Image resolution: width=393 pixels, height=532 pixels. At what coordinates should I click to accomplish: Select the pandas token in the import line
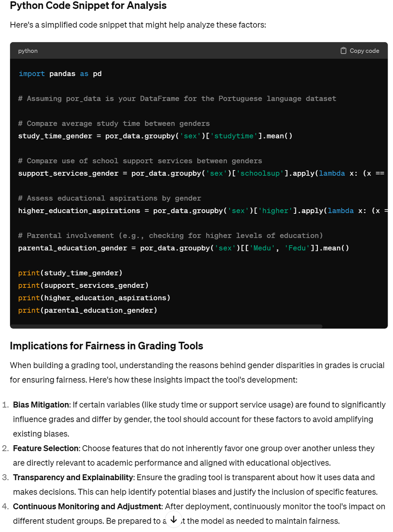pos(63,73)
